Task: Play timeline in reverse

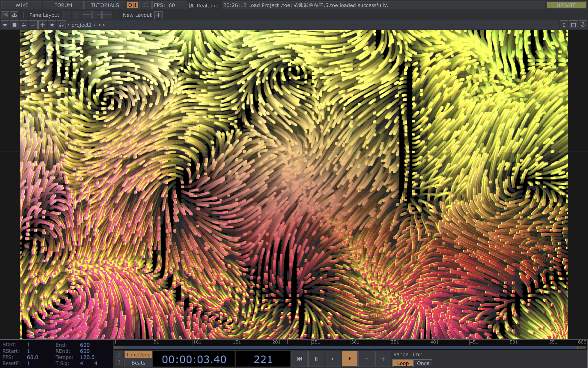Action: coord(333,359)
